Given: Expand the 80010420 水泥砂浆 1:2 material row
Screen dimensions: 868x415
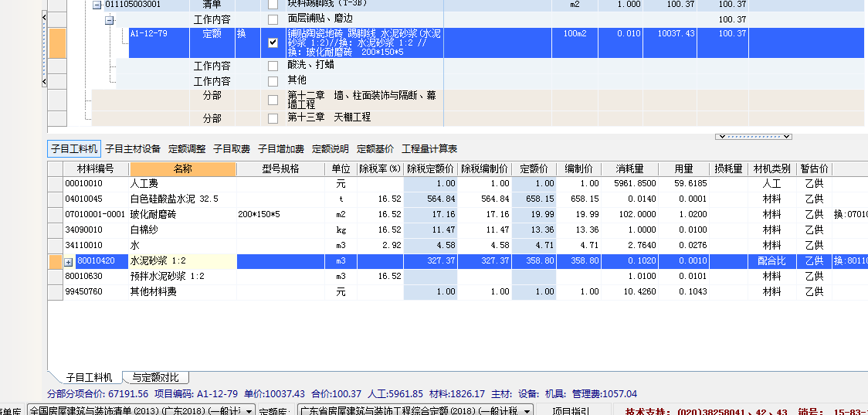Looking at the screenshot, I should [x=69, y=261].
